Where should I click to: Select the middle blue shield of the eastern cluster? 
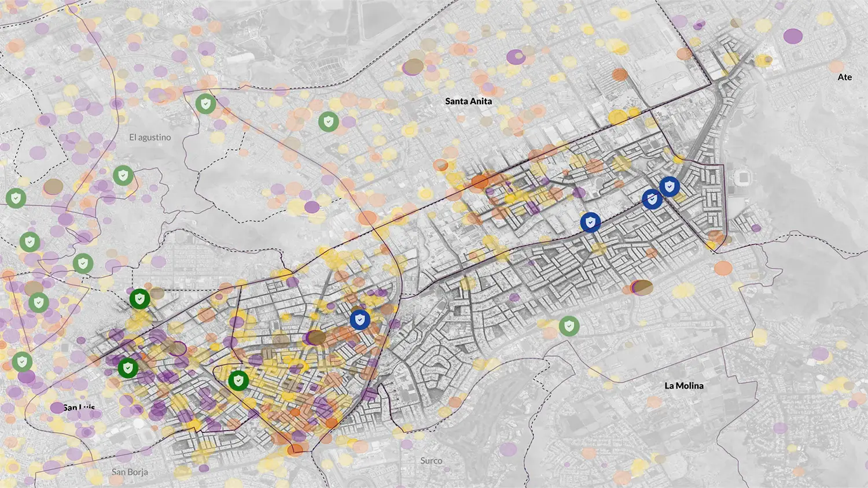point(653,199)
